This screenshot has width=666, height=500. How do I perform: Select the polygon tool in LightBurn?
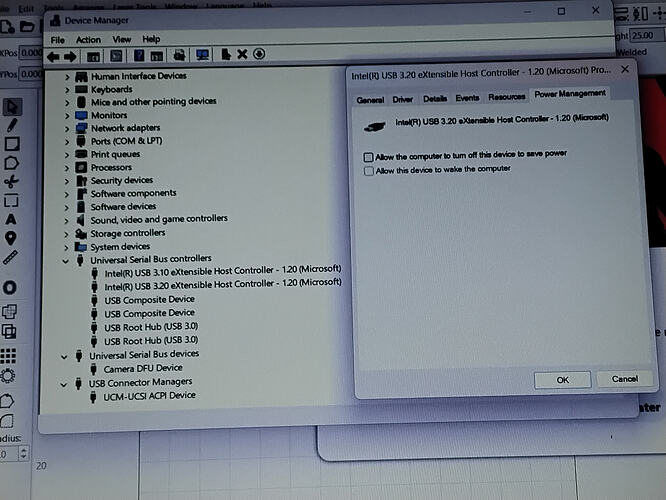(x=11, y=163)
